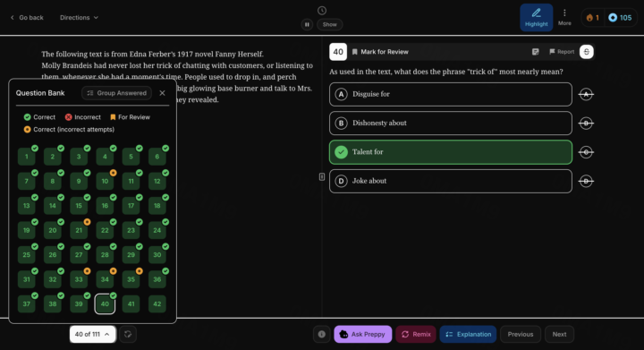Open the 105 points counter
The width and height of the screenshot is (644, 350).
(x=620, y=18)
